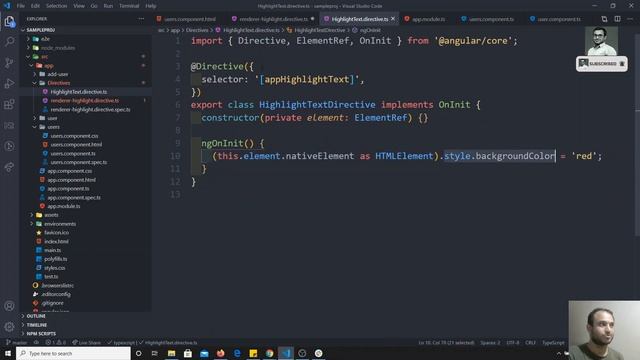Image resolution: width=640 pixels, height=360 pixels.
Task: Open the Edit menu
Action: tap(36, 6)
